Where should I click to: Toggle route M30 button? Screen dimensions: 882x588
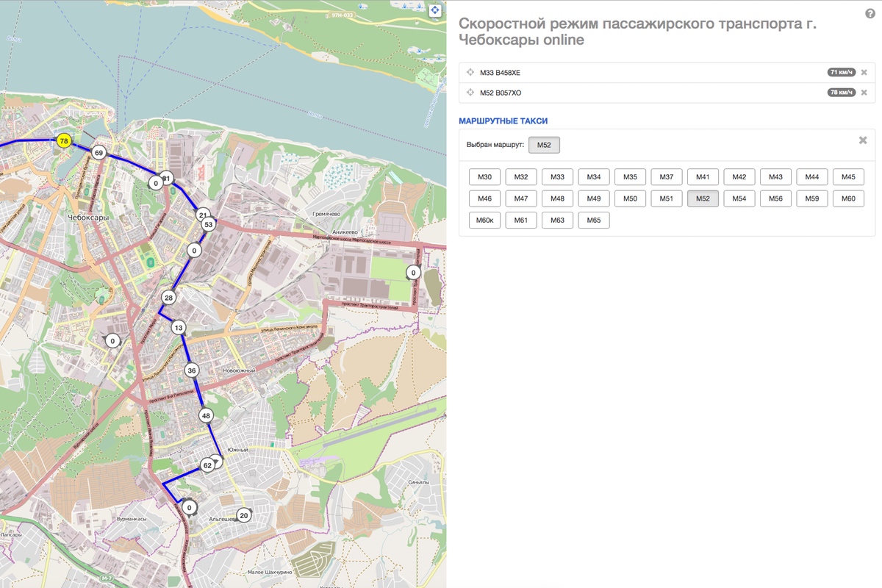[484, 176]
